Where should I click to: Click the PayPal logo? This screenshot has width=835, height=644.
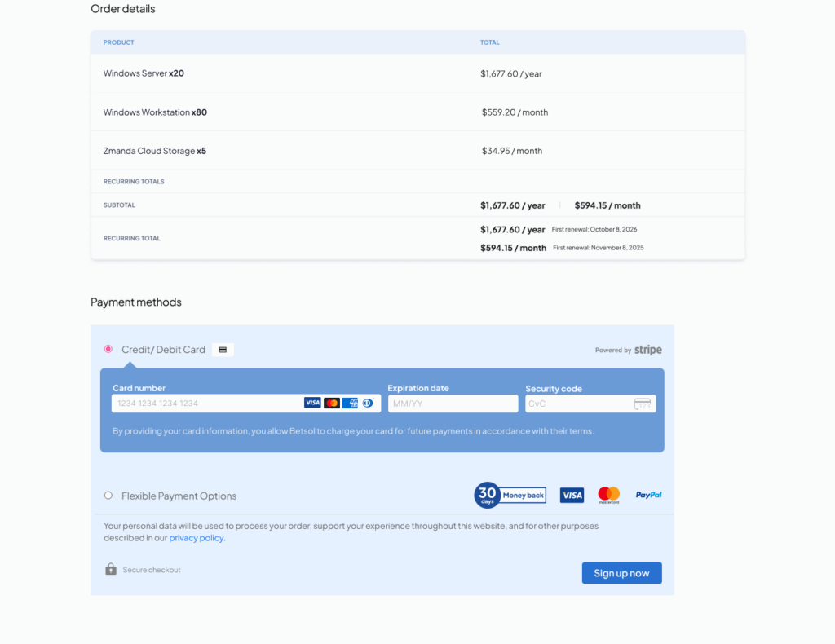pos(648,495)
